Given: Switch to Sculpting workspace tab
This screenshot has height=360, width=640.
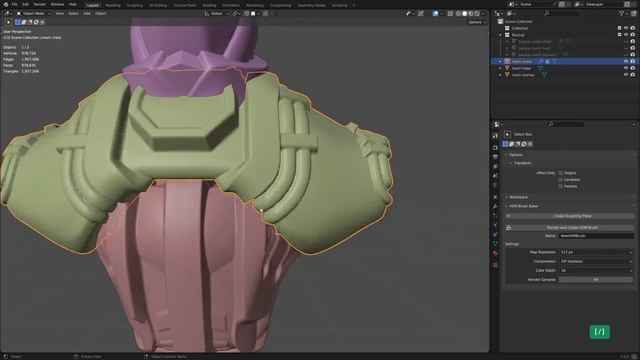Looking at the screenshot, I should pyautogui.click(x=135, y=5).
